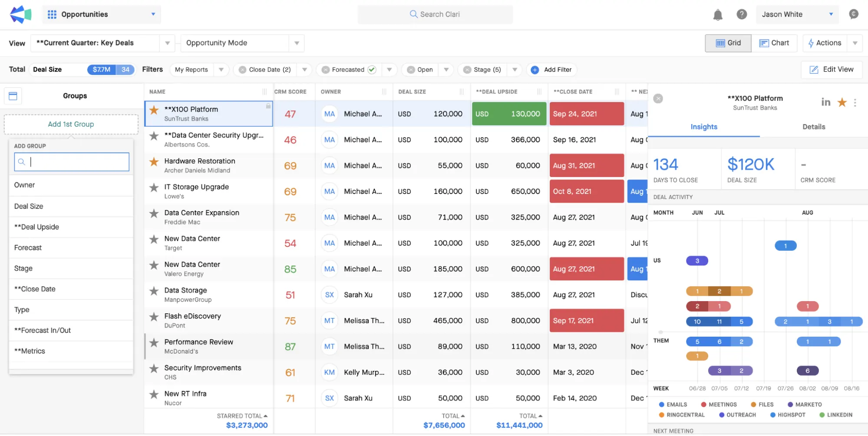Switch to the Details tab
868x436 pixels.
click(x=813, y=127)
